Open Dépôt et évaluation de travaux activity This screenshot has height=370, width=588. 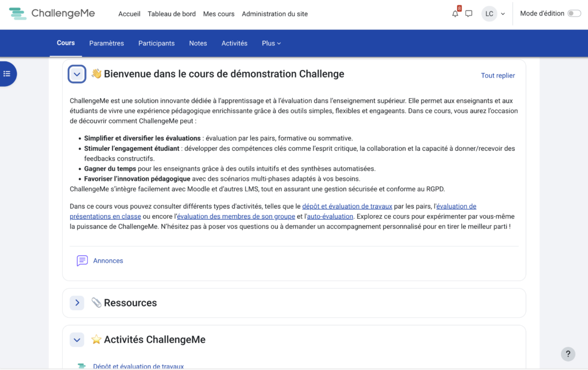(x=138, y=366)
